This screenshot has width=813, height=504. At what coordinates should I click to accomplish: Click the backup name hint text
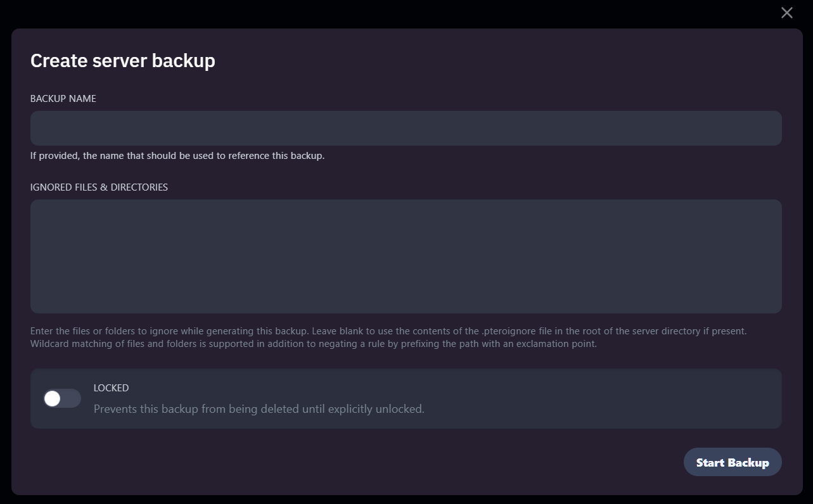(x=177, y=155)
